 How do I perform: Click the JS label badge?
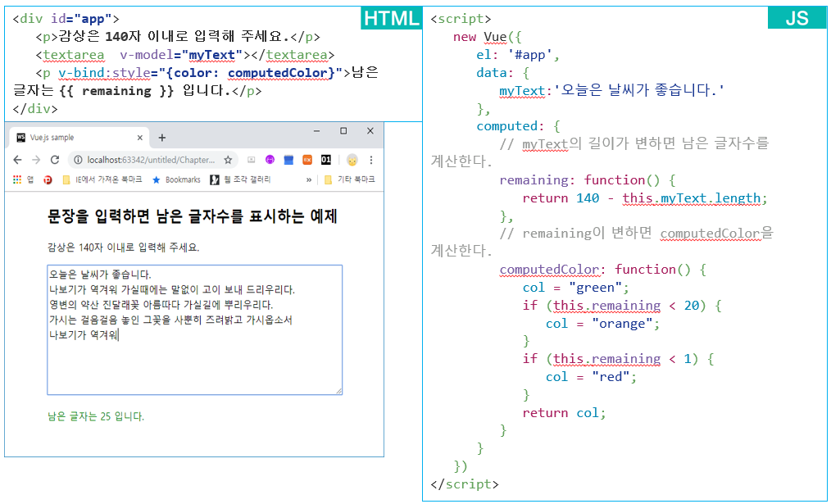pyautogui.click(x=797, y=18)
